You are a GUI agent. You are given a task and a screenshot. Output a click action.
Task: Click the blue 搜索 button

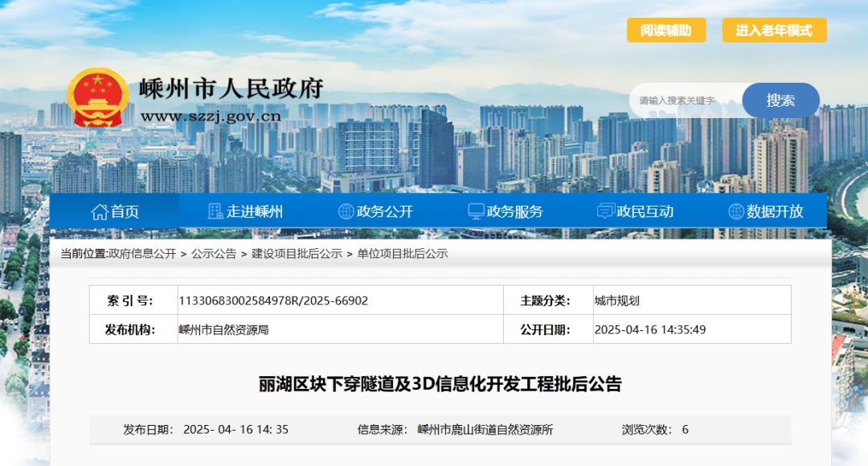click(780, 100)
